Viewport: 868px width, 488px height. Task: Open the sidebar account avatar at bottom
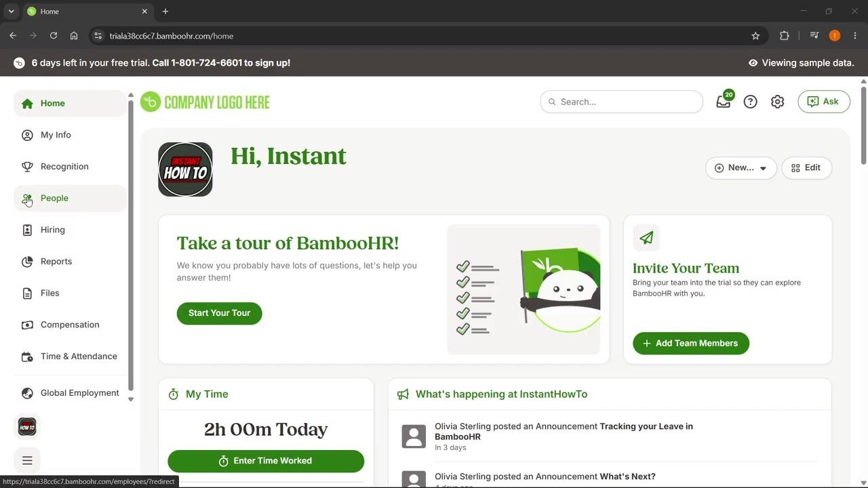tap(27, 427)
